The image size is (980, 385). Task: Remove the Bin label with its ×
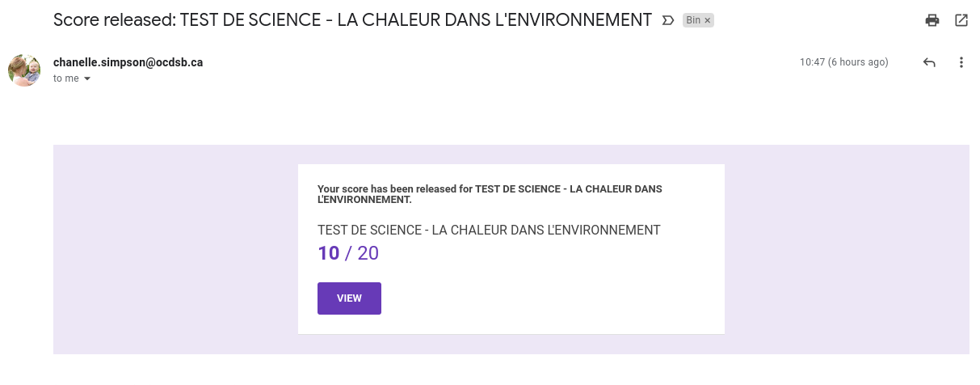tap(709, 21)
